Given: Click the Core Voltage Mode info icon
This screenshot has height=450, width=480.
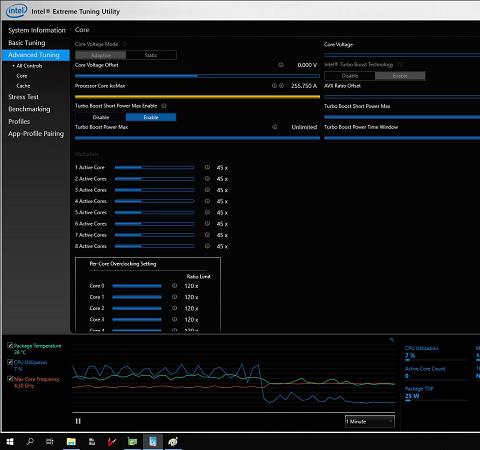Looking at the screenshot, I should (124, 44).
